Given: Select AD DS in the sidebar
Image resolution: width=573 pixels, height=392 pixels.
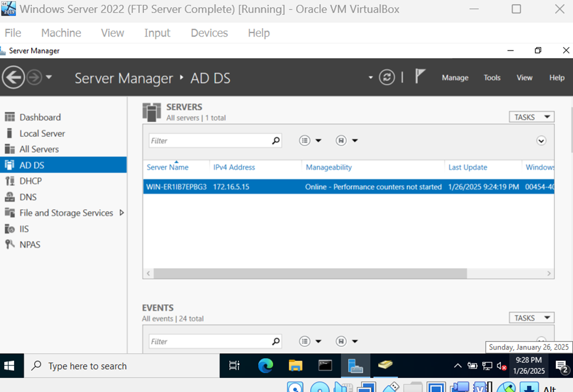Looking at the screenshot, I should [63, 165].
